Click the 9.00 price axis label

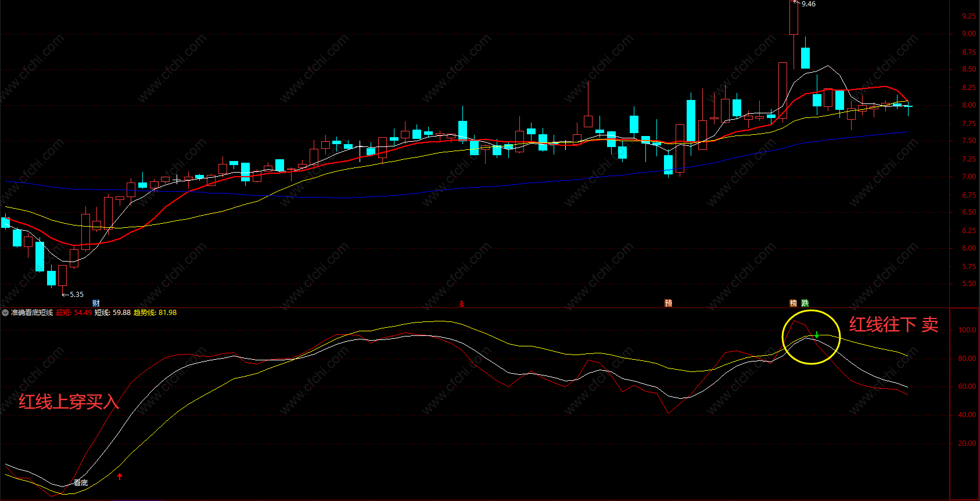pos(969,34)
